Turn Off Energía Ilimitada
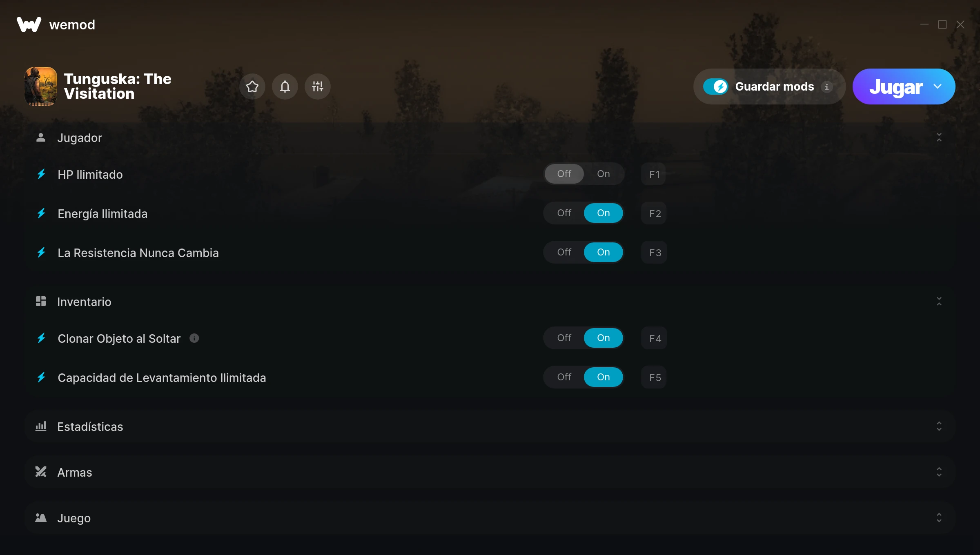The height and width of the screenshot is (555, 980). pyautogui.click(x=564, y=213)
